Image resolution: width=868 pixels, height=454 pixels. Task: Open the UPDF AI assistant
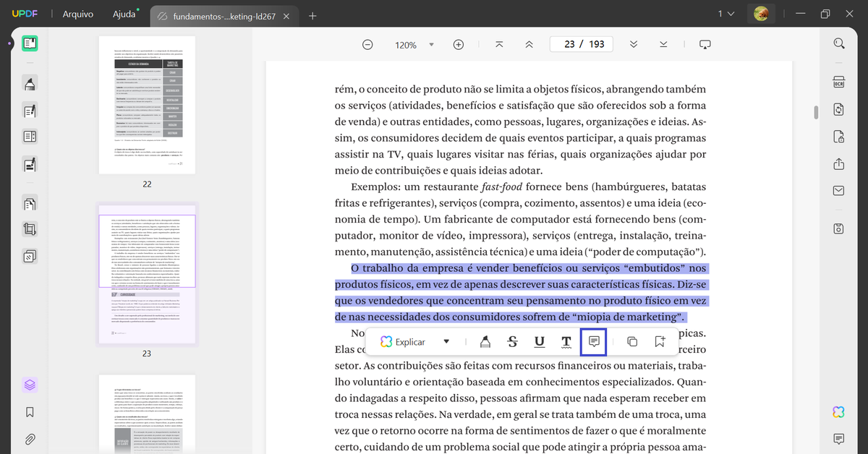838,411
